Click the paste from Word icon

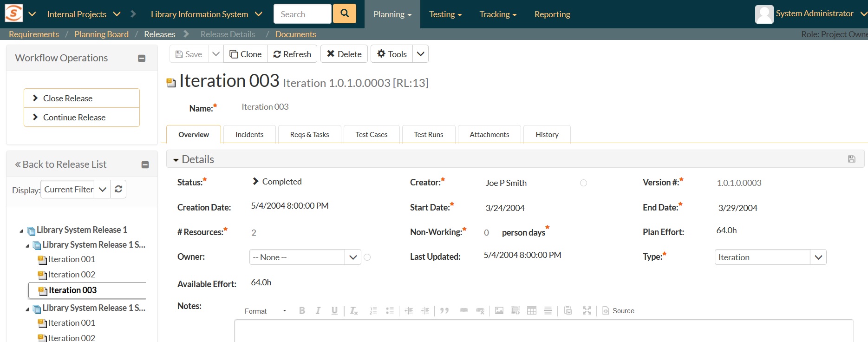point(568,310)
